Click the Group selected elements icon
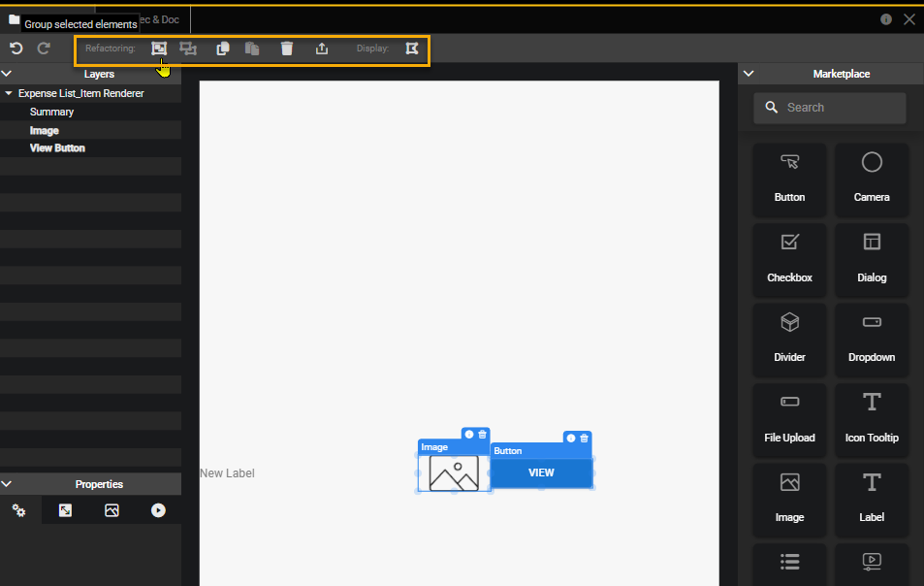Screen dimensions: 924x586 [x=159, y=49]
